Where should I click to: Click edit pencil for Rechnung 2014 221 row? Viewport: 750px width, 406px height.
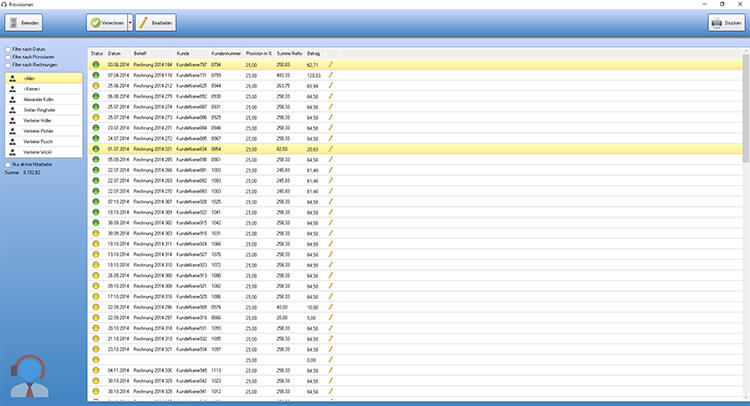[x=331, y=149]
